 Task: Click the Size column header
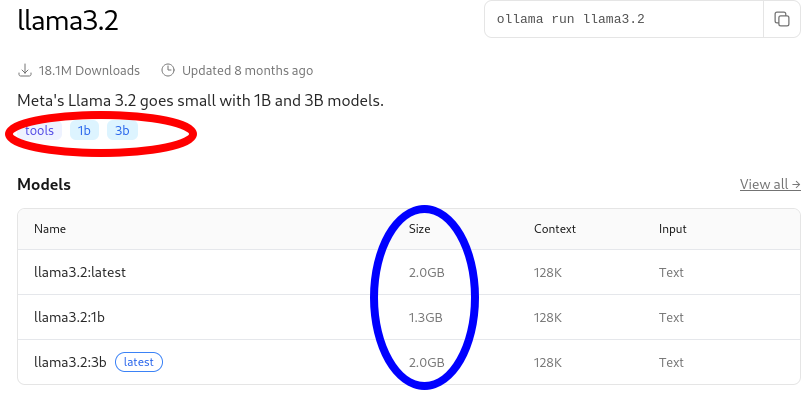coord(419,229)
